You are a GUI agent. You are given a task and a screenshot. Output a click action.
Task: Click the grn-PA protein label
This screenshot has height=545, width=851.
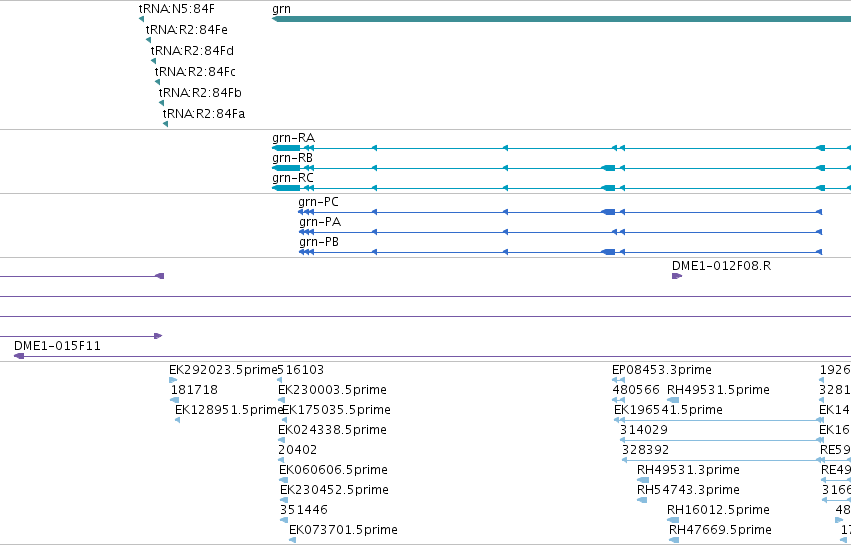[x=320, y=222]
